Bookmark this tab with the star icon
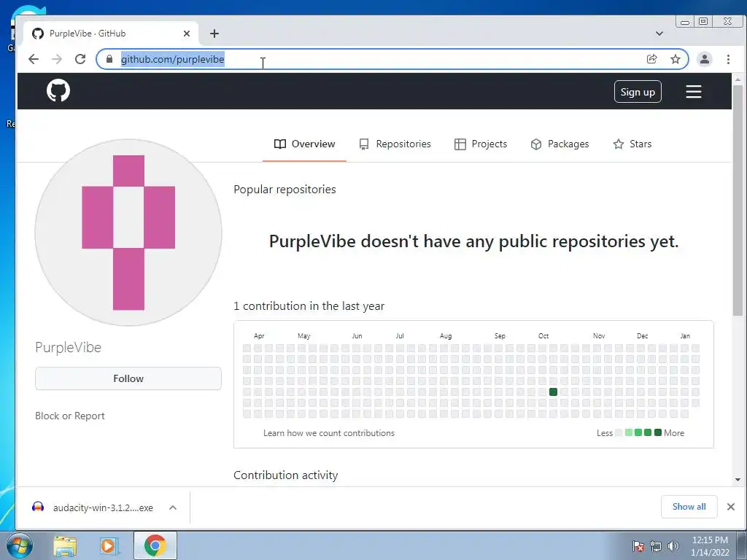Viewport: 747px width, 560px height. coord(675,59)
